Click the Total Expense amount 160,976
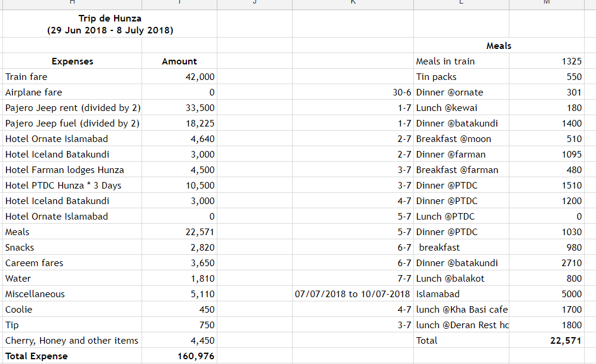The height and width of the screenshot is (364, 596). pos(179,356)
